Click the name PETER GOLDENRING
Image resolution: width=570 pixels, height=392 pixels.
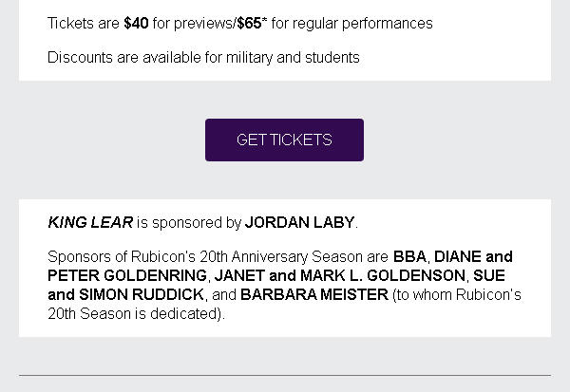tap(127, 275)
